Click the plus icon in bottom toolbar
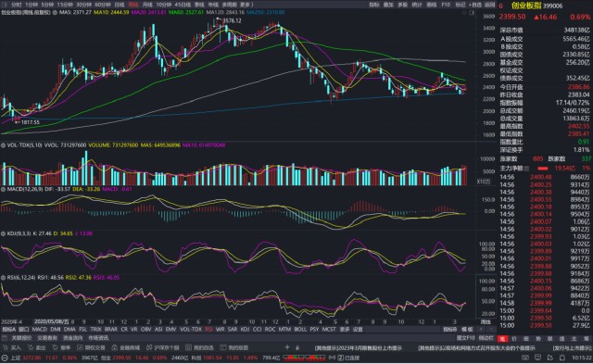Image resolution: width=593 pixels, height=364 pixels. 287,347
